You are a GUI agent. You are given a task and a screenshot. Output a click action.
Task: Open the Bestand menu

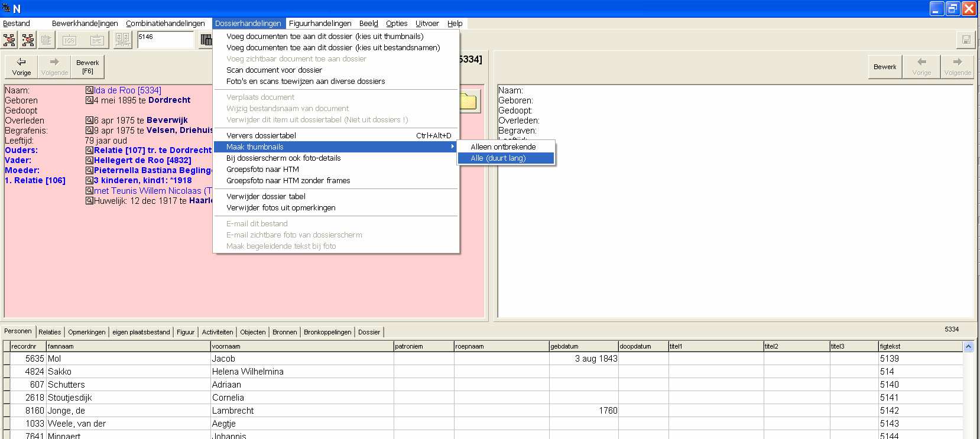(x=17, y=24)
